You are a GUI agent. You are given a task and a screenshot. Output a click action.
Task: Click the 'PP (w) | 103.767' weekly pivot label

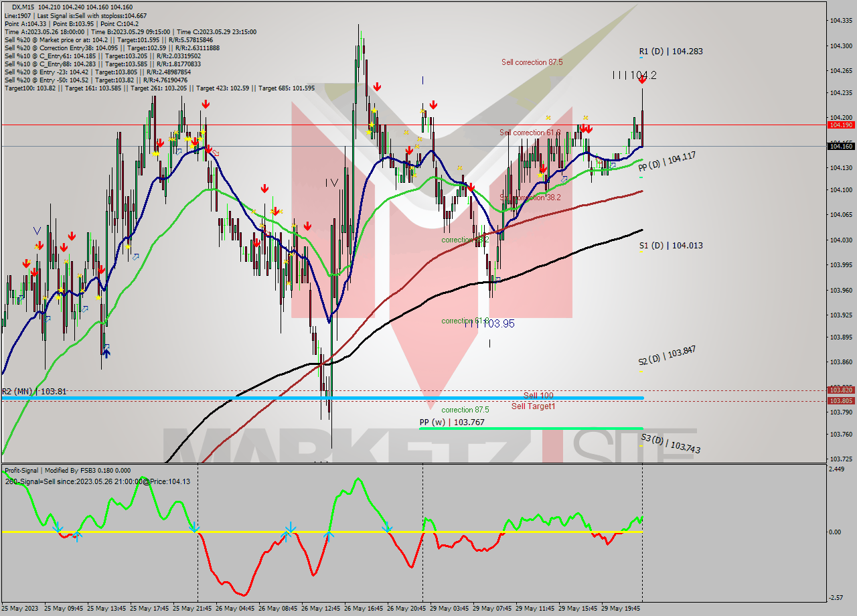[452, 422]
